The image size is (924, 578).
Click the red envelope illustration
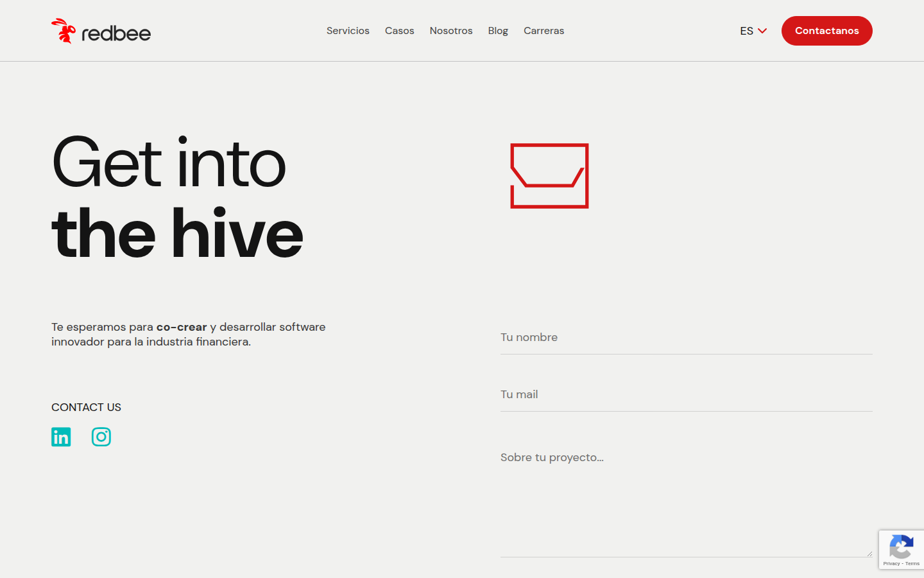[x=549, y=176]
